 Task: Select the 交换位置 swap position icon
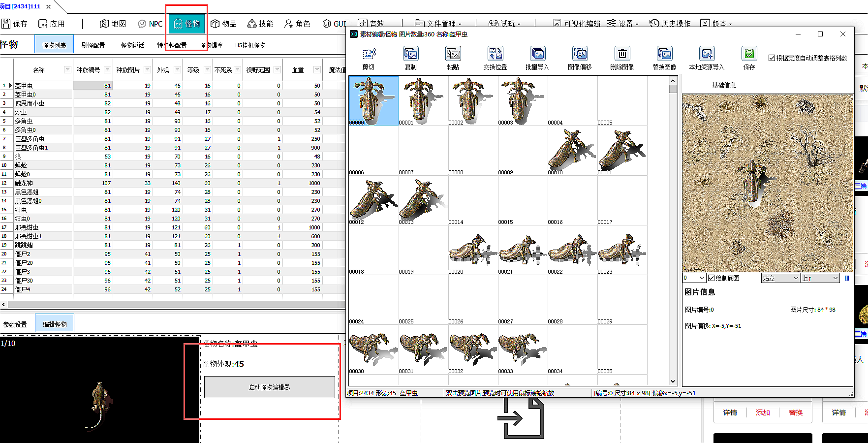pos(495,54)
